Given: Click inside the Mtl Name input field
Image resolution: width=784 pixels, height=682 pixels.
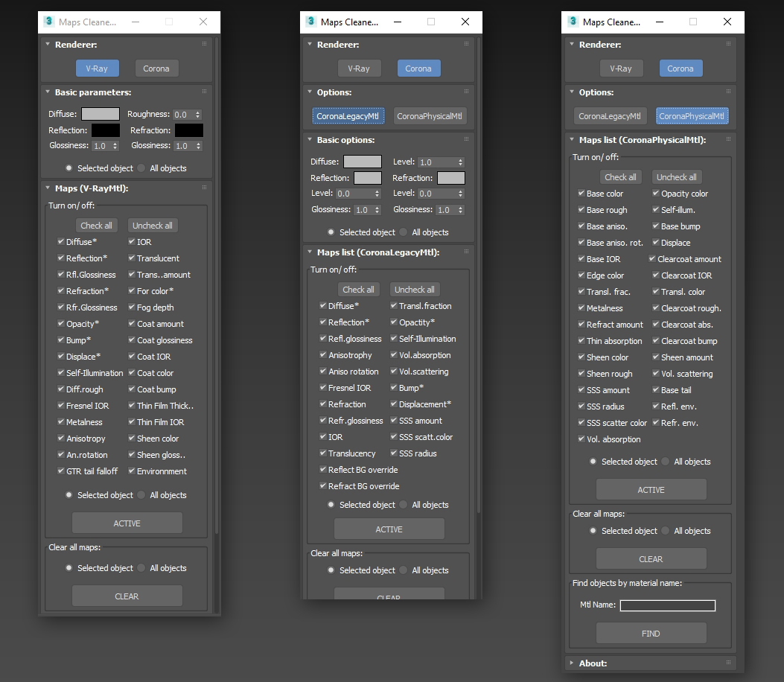Looking at the screenshot, I should point(667,605).
